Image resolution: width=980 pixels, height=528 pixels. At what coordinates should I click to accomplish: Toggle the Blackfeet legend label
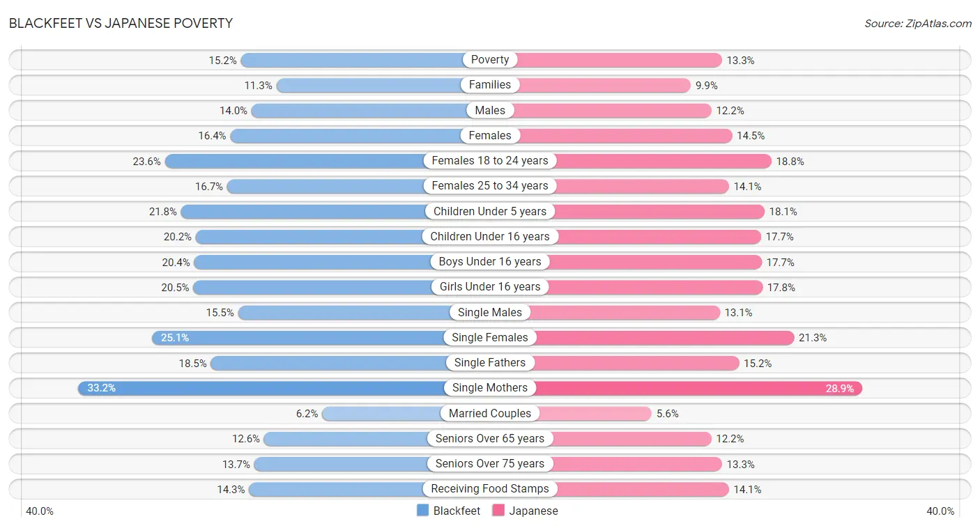[x=457, y=511]
